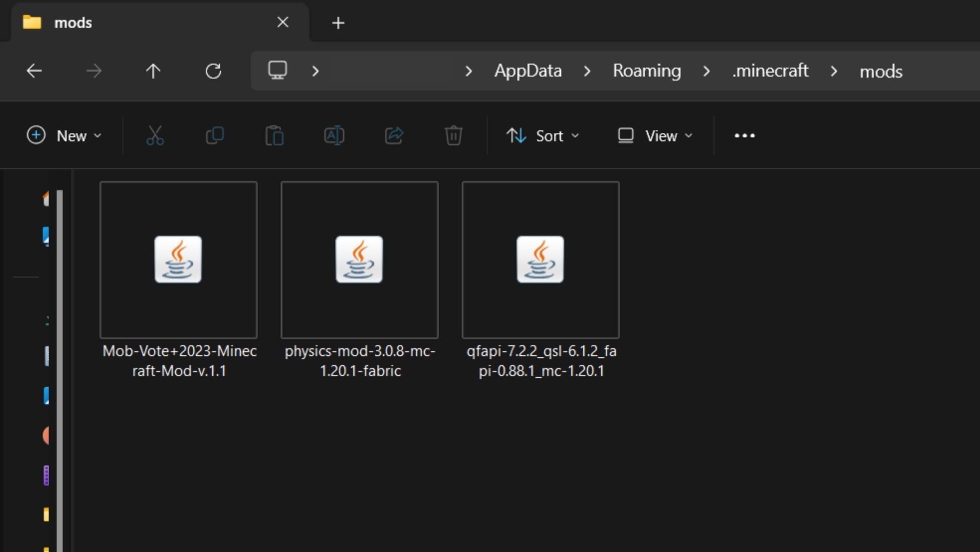Click the Delete trash can icon
Image resolution: width=980 pixels, height=552 pixels.
(x=453, y=136)
